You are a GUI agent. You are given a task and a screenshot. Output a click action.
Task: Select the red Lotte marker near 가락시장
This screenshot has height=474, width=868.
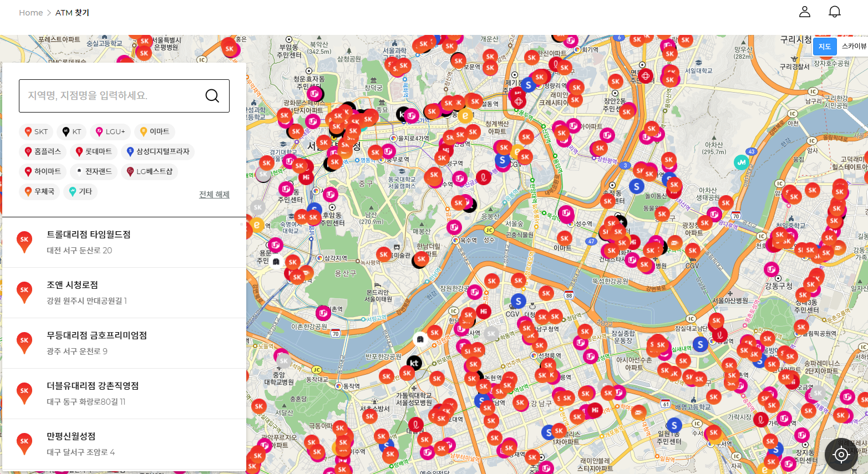click(x=762, y=420)
